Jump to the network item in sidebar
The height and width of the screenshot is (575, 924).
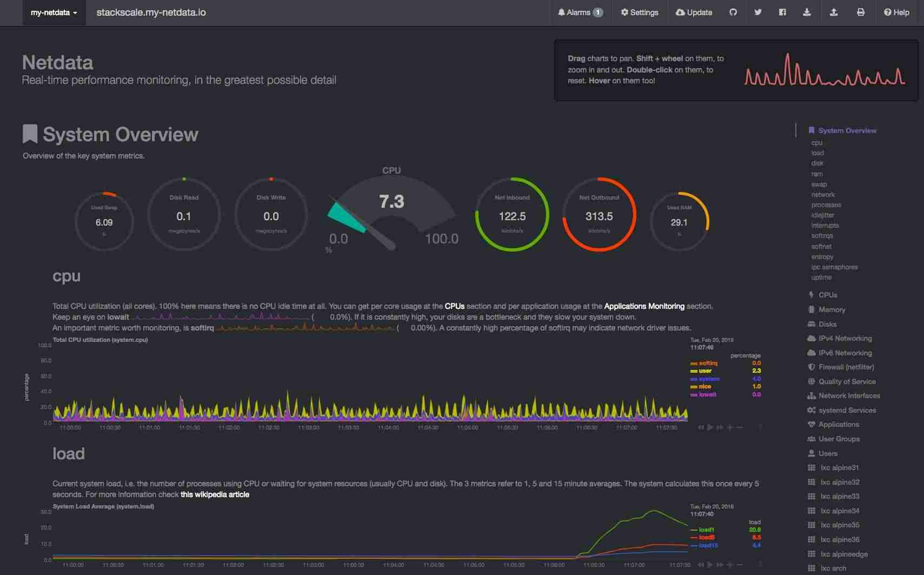click(x=823, y=195)
